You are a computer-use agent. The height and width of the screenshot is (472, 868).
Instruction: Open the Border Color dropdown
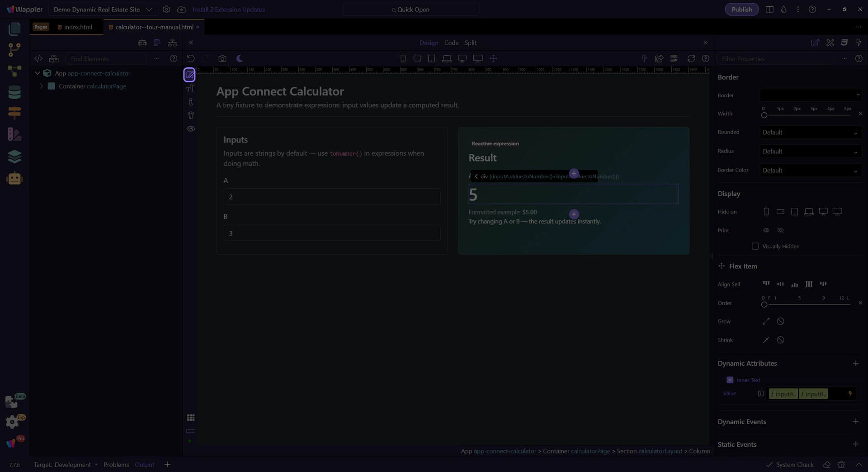tap(810, 171)
